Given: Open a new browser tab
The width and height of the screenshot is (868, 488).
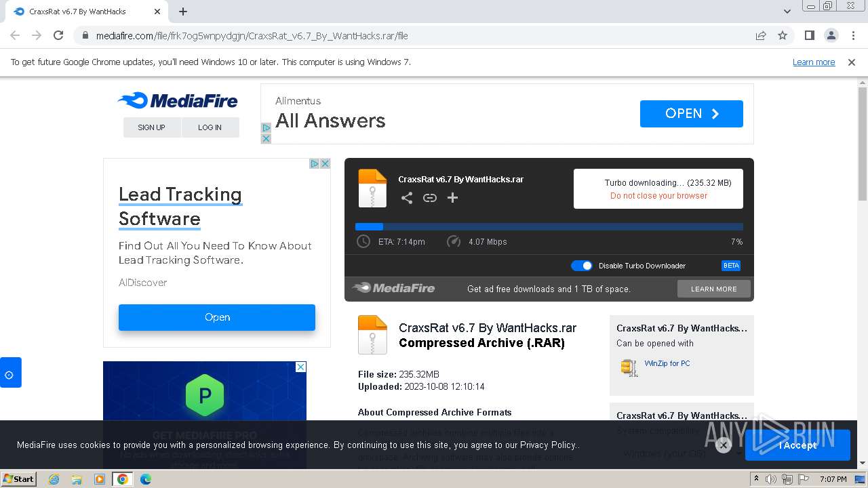Looking at the screenshot, I should (x=183, y=12).
